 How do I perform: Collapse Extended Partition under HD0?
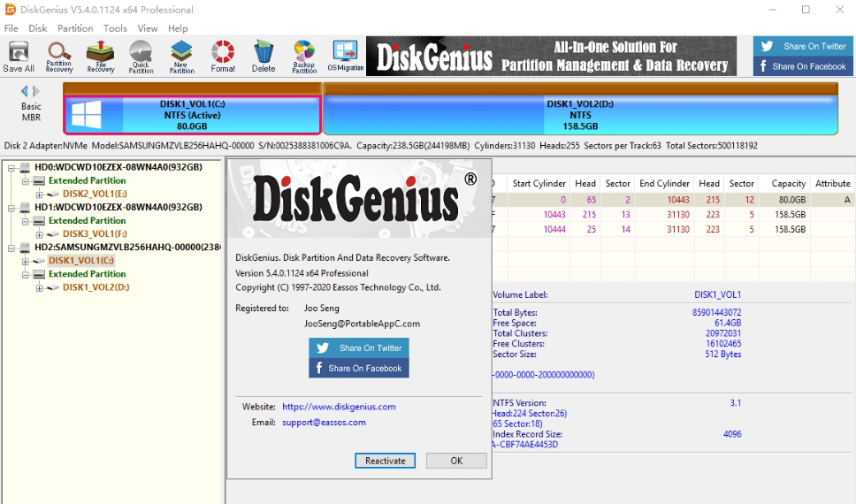[x=25, y=180]
